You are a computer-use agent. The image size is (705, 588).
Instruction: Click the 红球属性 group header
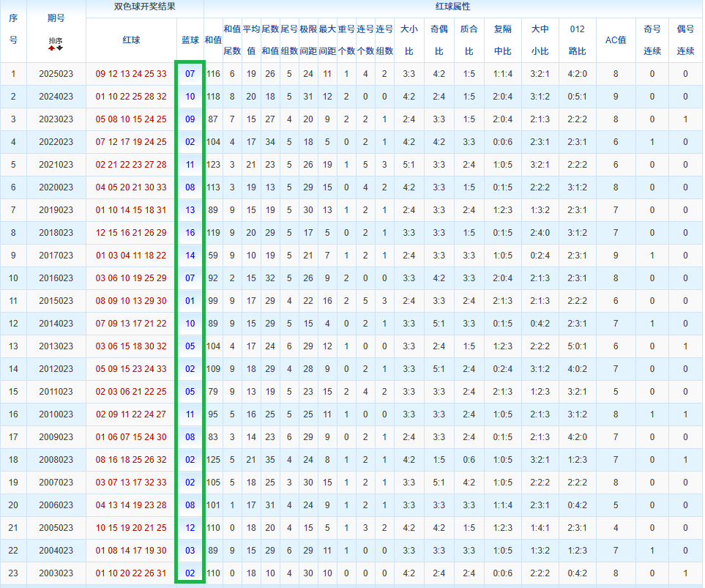coord(452,7)
